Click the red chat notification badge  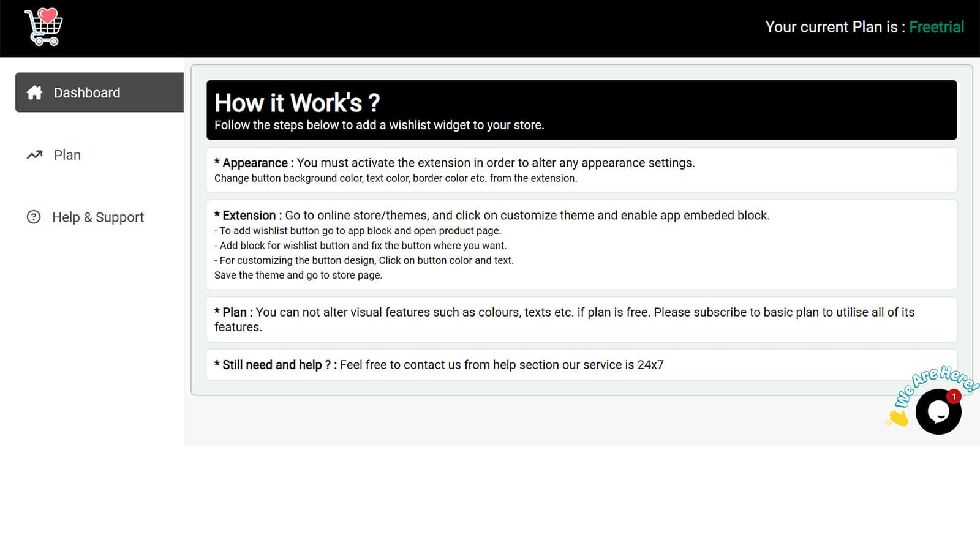(x=954, y=397)
